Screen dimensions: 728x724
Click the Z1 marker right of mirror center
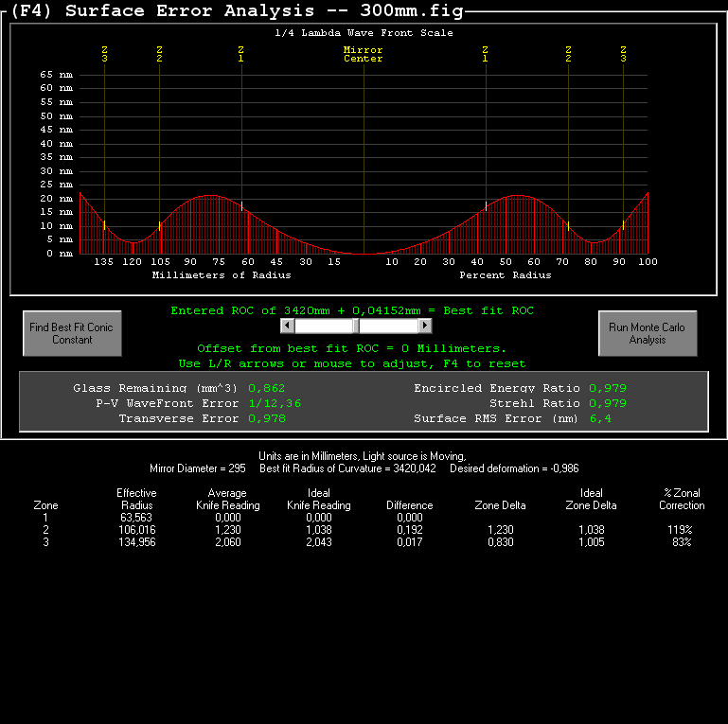point(485,54)
